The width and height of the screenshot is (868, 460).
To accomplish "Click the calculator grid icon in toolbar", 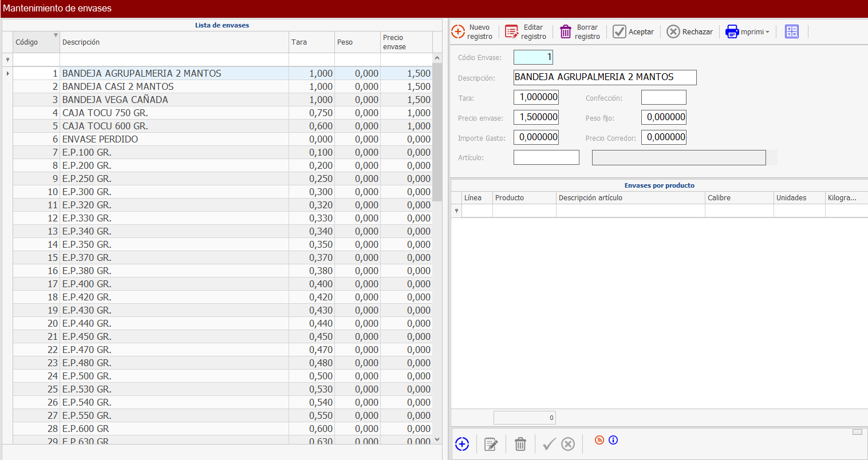I will click(x=792, y=31).
